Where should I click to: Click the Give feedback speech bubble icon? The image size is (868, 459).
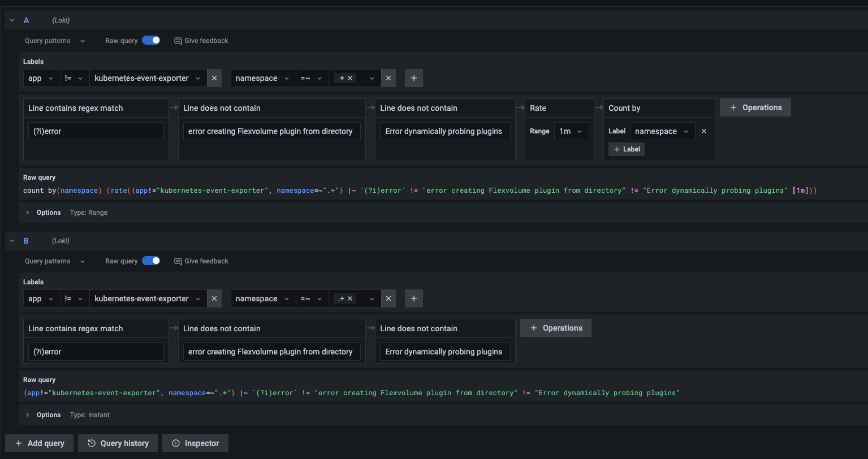pos(178,40)
